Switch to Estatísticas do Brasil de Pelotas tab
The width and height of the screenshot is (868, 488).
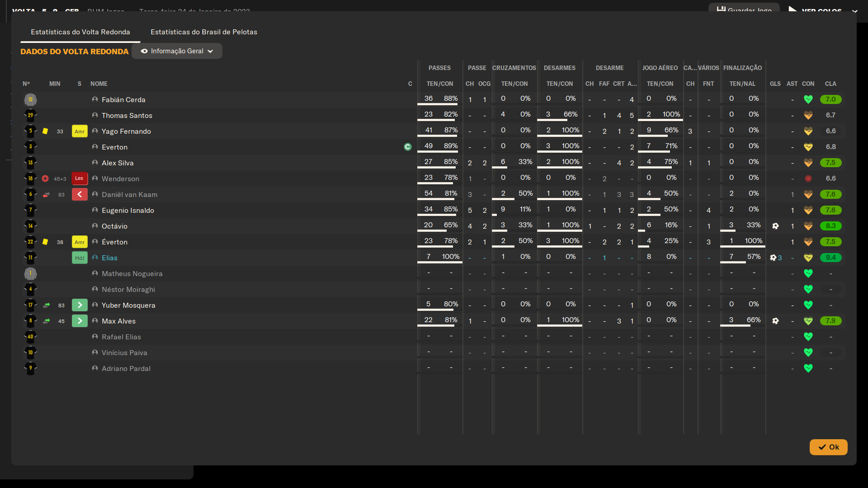click(204, 32)
